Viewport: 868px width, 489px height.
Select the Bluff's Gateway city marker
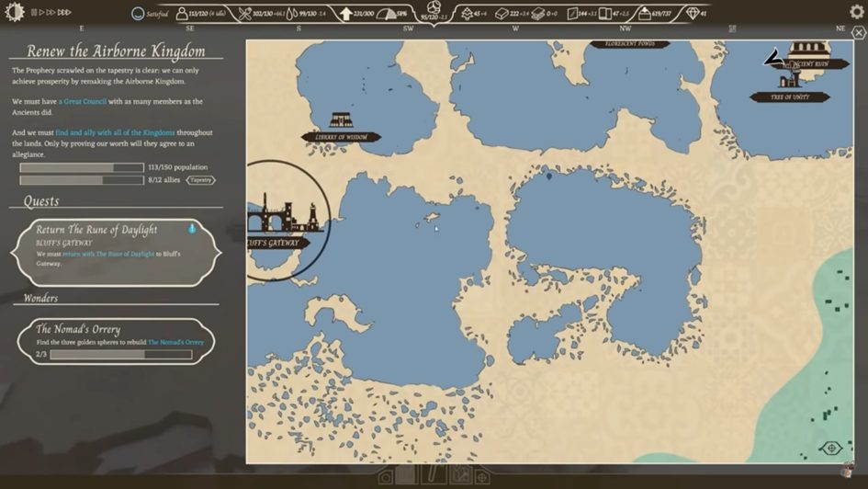pos(287,213)
